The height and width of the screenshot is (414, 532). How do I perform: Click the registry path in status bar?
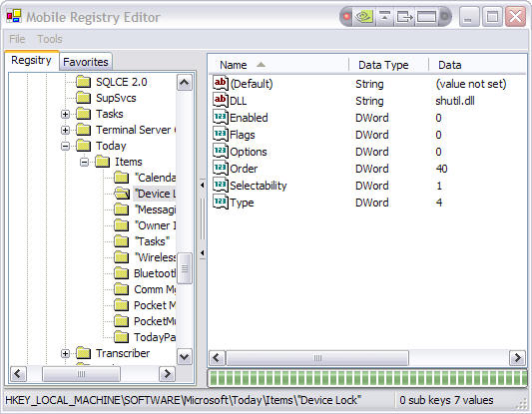184,400
